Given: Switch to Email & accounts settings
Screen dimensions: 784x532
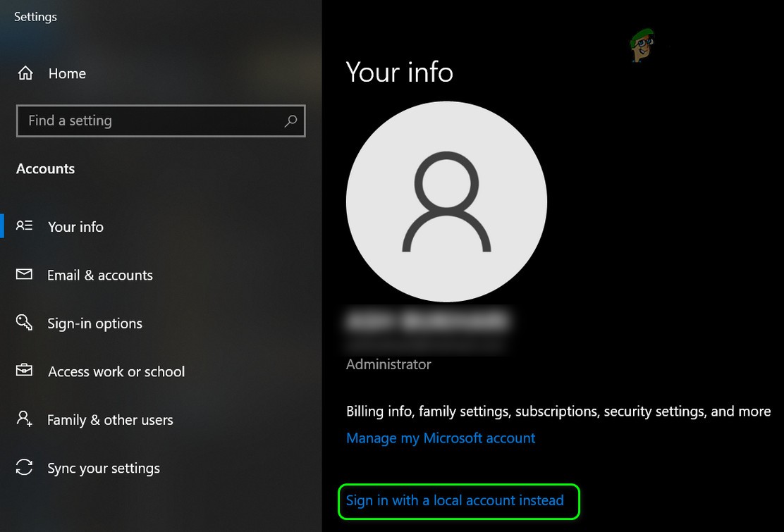Looking at the screenshot, I should point(100,275).
